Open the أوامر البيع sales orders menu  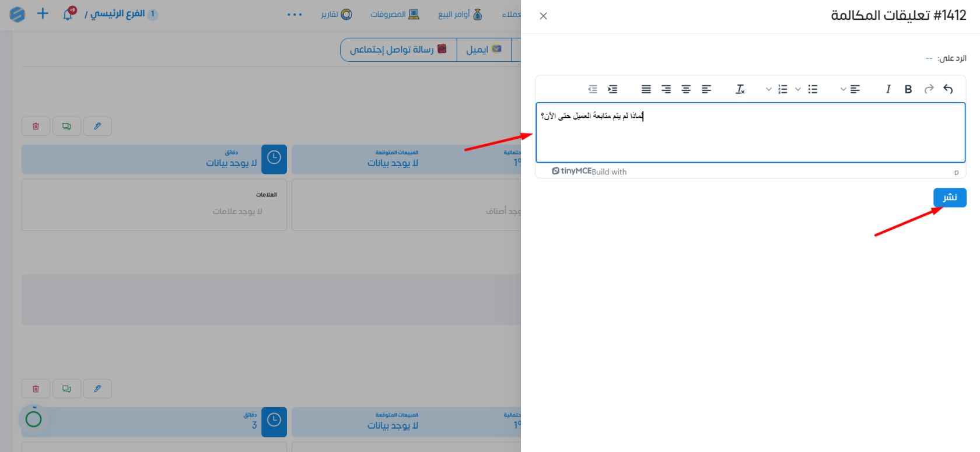click(460, 15)
